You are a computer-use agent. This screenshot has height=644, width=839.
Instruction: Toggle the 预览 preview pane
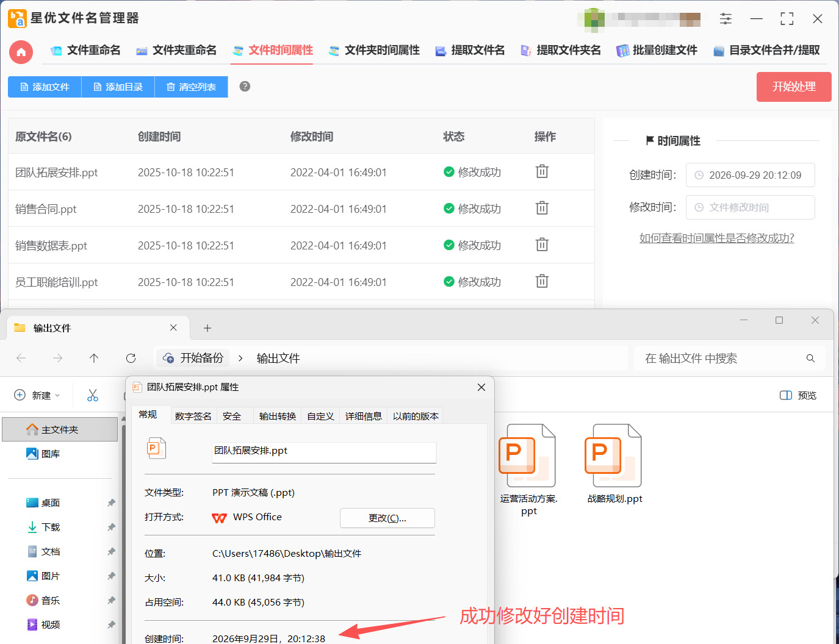(x=798, y=395)
